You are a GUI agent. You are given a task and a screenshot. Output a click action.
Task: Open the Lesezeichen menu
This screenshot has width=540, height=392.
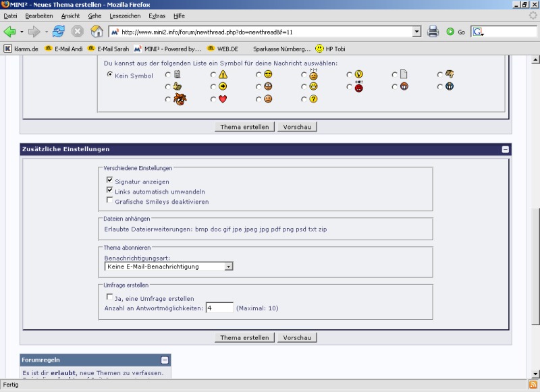click(x=125, y=16)
